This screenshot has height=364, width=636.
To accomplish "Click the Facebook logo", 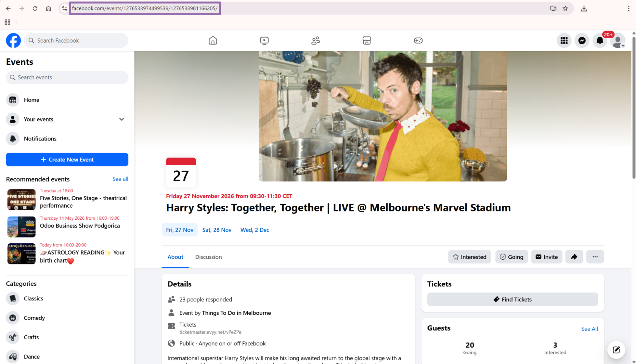I will click(x=13, y=40).
